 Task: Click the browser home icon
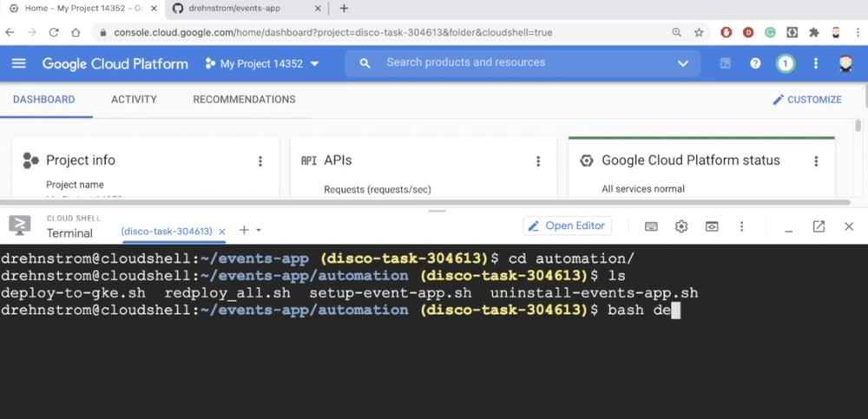(x=76, y=33)
